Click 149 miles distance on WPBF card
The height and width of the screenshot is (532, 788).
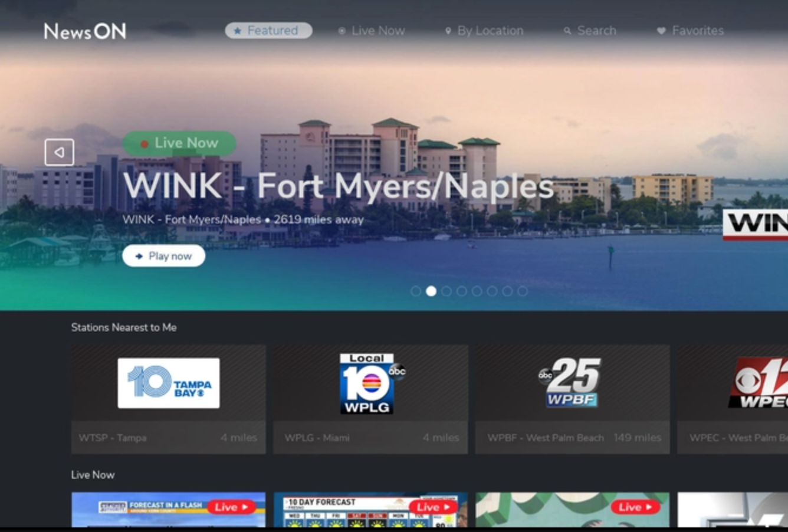pyautogui.click(x=637, y=438)
